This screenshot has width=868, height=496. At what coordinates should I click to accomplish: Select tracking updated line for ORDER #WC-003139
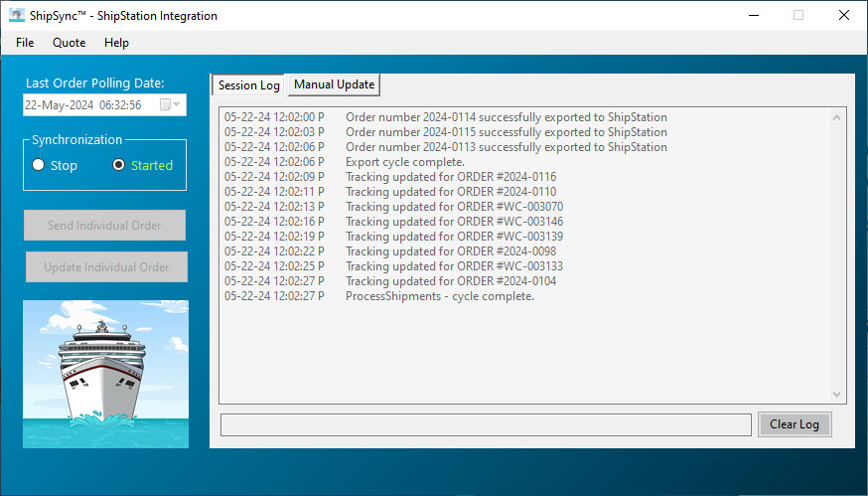coord(393,237)
